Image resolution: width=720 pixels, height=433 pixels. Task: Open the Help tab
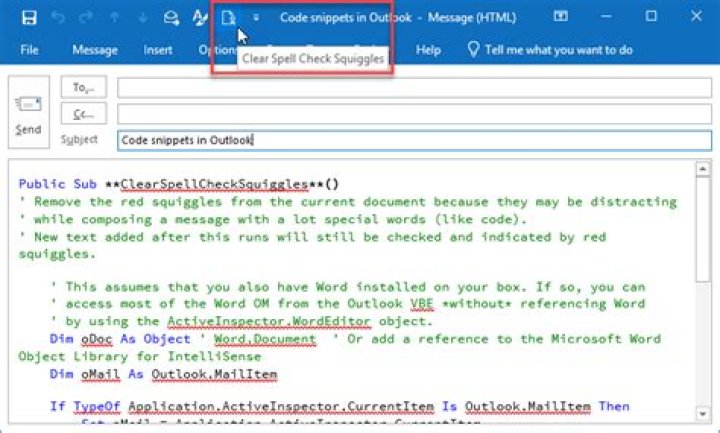tap(428, 50)
